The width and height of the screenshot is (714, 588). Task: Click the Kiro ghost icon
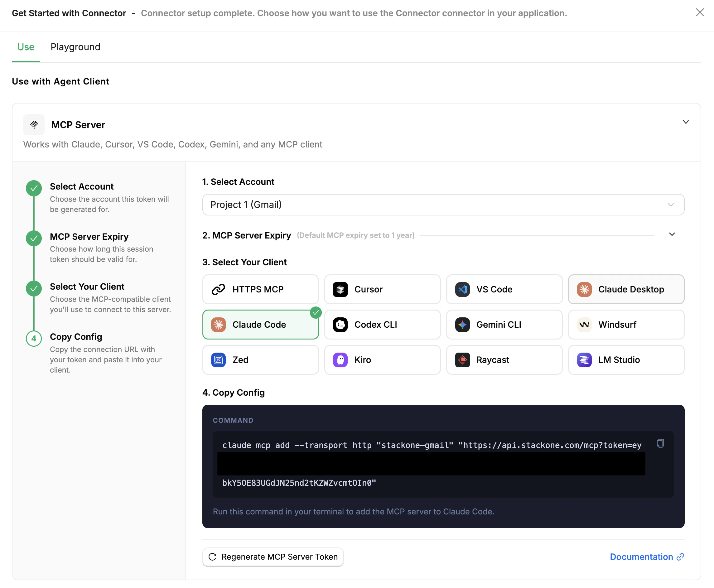pyautogui.click(x=340, y=360)
